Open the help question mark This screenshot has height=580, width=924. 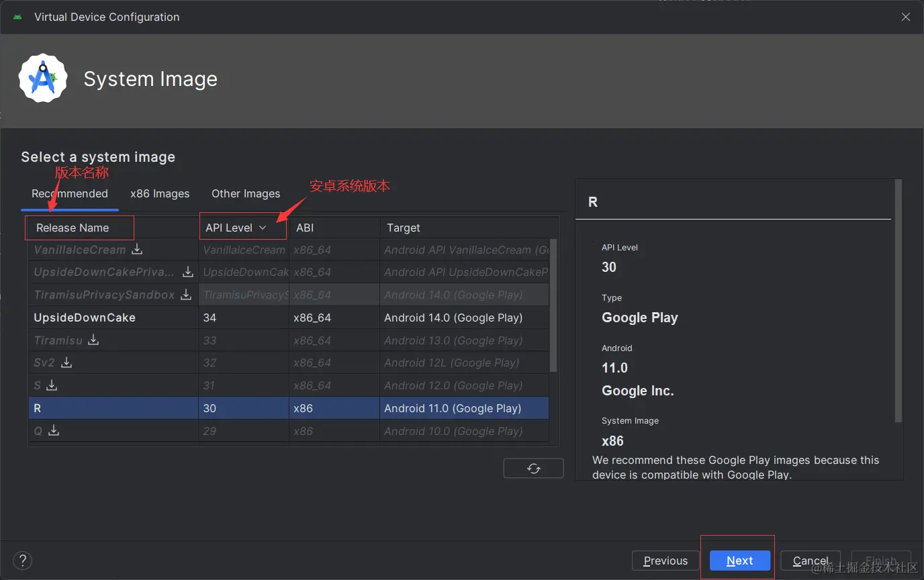(x=23, y=561)
